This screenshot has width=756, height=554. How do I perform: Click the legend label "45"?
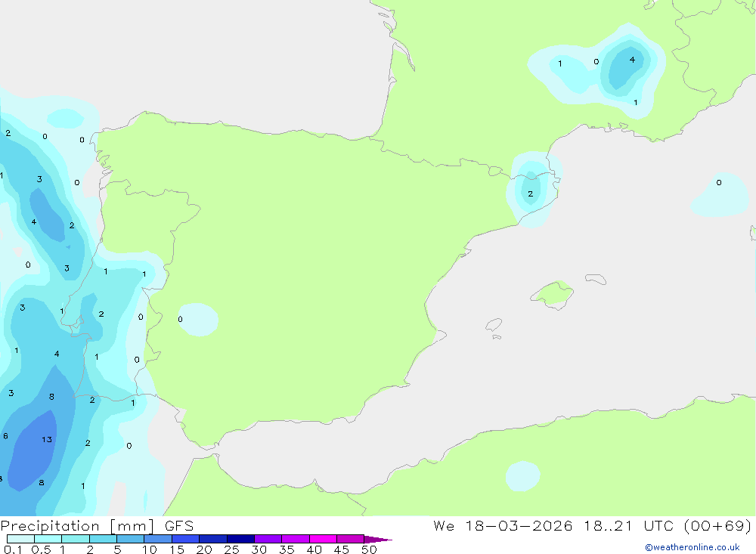(x=342, y=549)
